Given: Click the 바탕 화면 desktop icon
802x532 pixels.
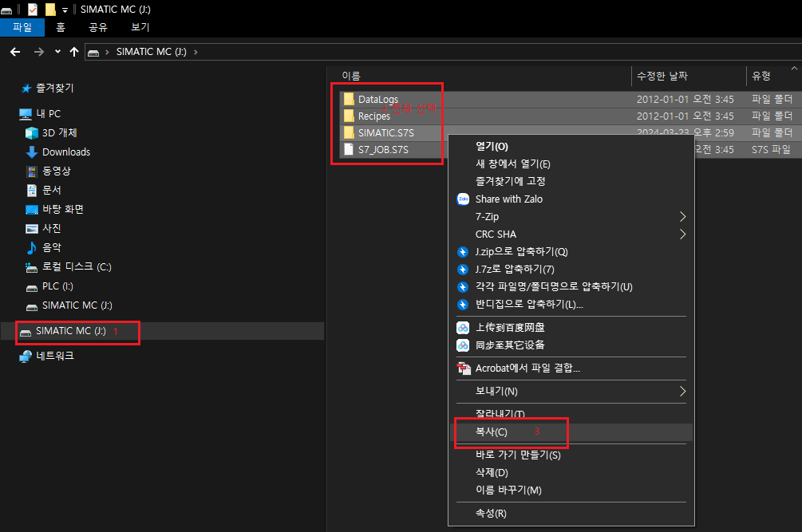Looking at the screenshot, I should (32, 210).
